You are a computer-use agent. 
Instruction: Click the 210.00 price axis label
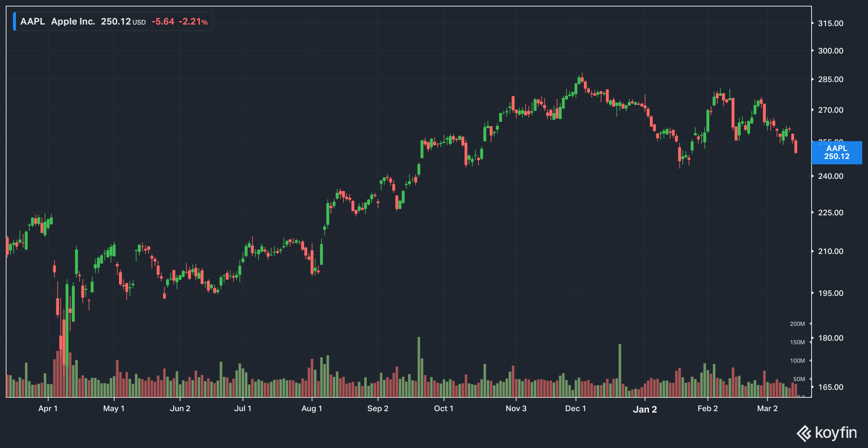(830, 251)
